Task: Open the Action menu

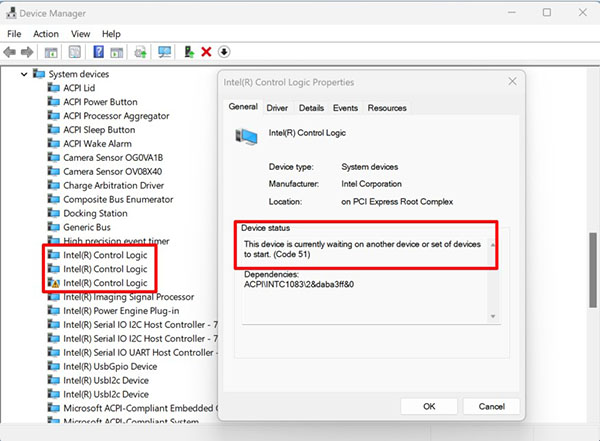Action: click(46, 34)
